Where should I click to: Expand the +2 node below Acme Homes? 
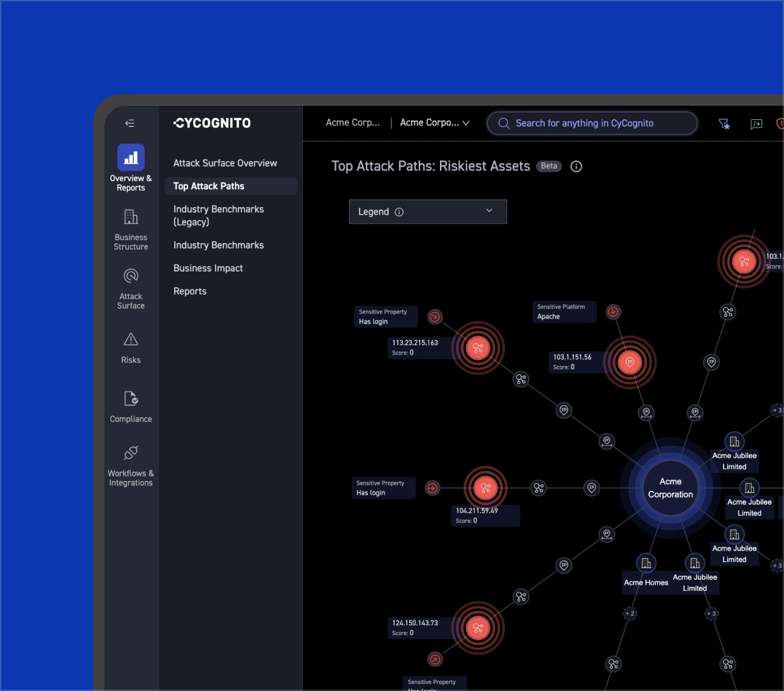629,613
